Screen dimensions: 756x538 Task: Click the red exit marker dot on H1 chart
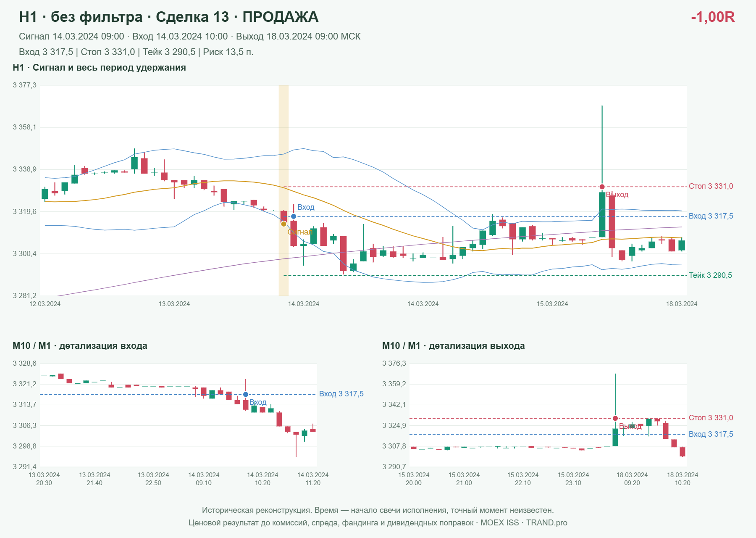tap(602, 187)
